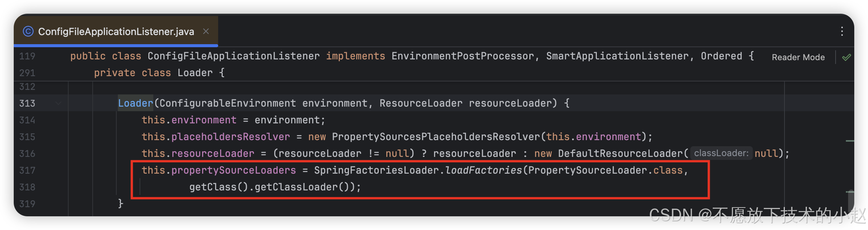This screenshot has width=868, height=230.
Task: Open the editor tabs three-dot menu
Action: pos(842,31)
